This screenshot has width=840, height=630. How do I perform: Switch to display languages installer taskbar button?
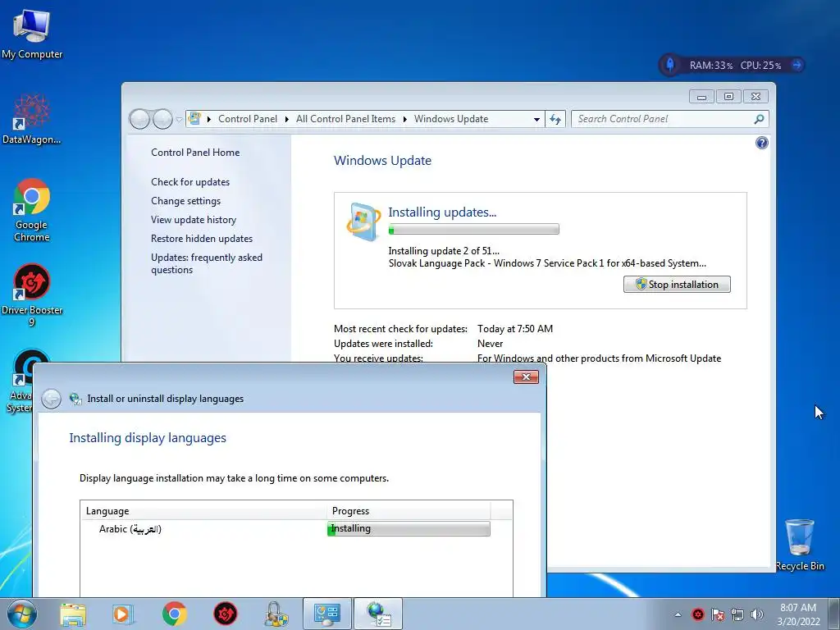coord(378,614)
